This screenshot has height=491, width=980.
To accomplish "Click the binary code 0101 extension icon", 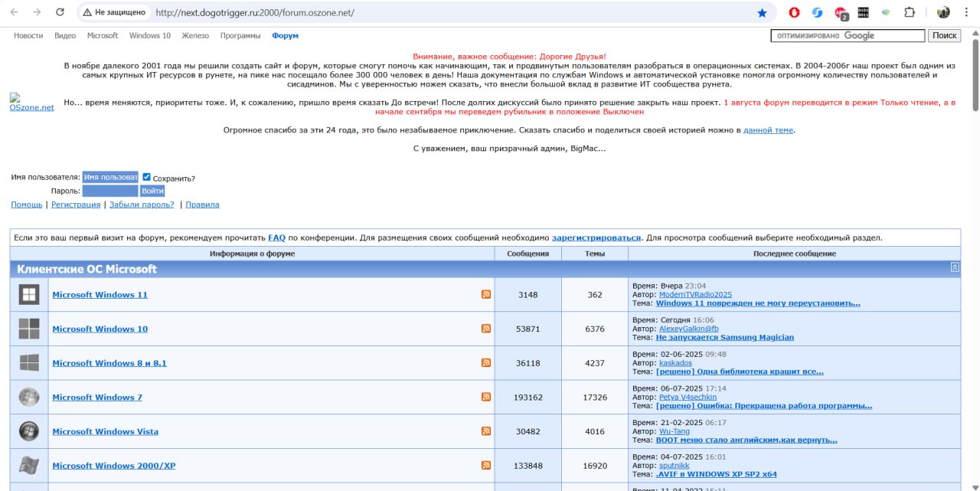I will tap(864, 12).
